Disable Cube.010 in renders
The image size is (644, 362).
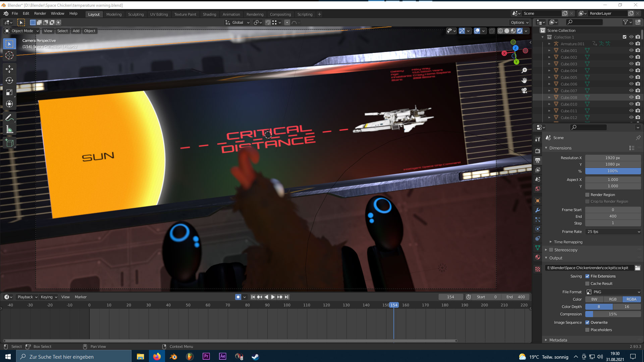point(638,104)
